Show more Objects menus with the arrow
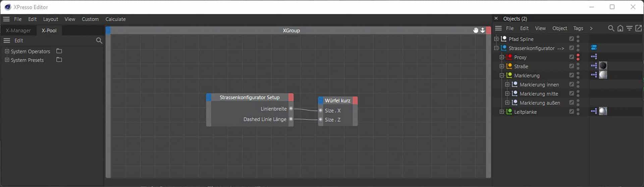The height and width of the screenshot is (187, 644). (x=591, y=28)
